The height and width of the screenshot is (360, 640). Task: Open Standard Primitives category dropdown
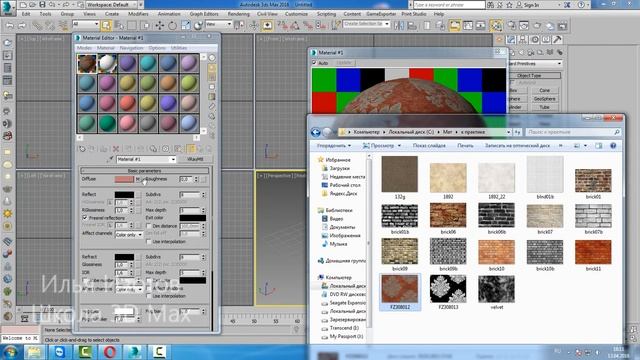pyautogui.click(x=535, y=64)
